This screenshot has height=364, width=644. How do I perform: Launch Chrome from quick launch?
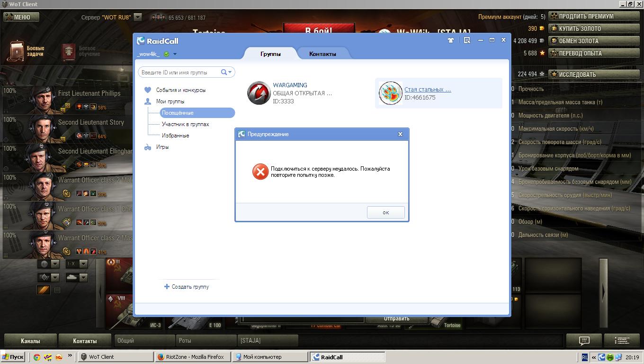36,357
